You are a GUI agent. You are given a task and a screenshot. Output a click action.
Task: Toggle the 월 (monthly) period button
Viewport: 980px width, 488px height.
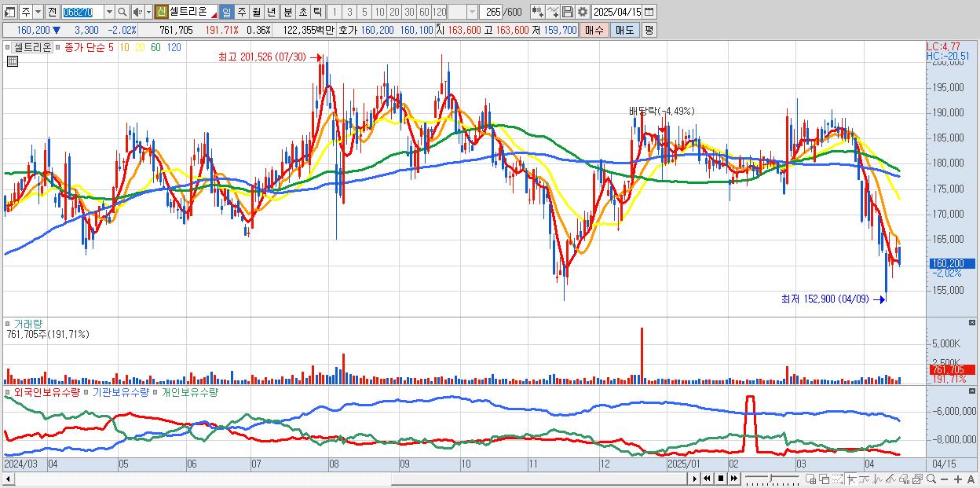256,12
